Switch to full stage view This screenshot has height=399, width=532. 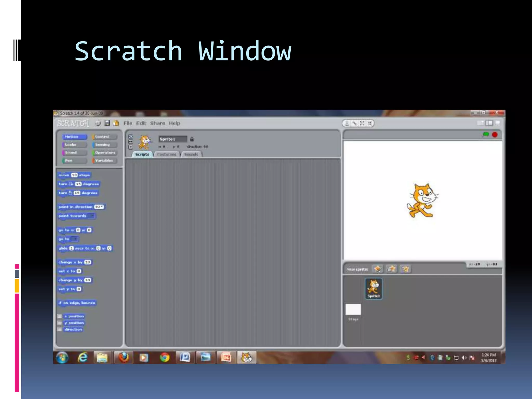[489, 123]
